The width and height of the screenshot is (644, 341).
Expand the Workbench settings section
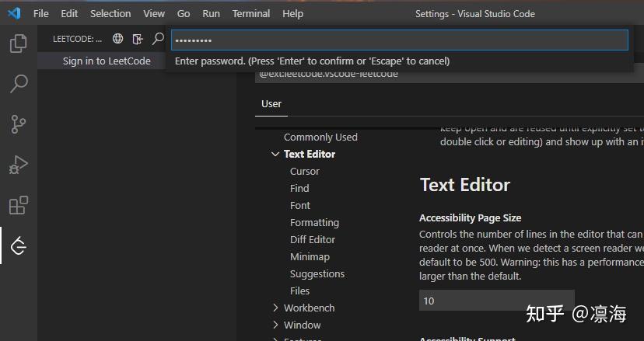point(275,308)
